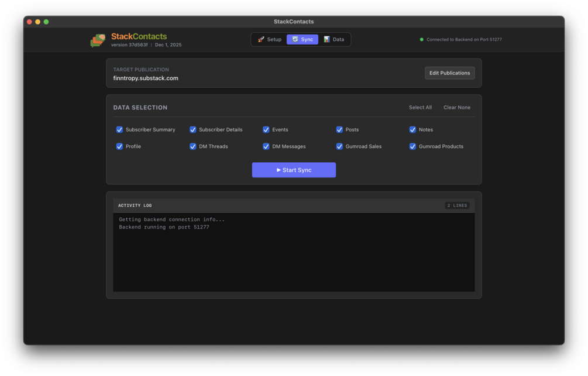Click the TARGET PUBLICATION label
The width and height of the screenshot is (588, 376).
[x=141, y=70]
